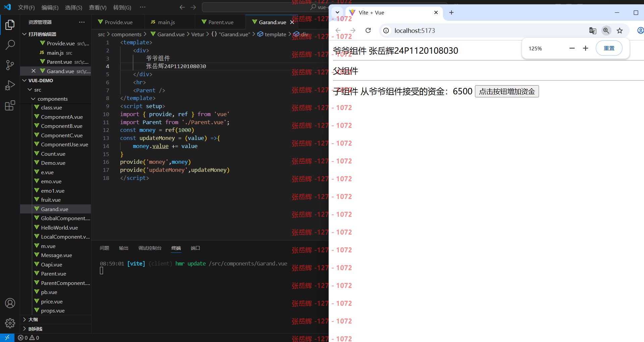The height and width of the screenshot is (342, 644).
Task: Open browser tab search dropdown
Action: pyautogui.click(x=337, y=12)
